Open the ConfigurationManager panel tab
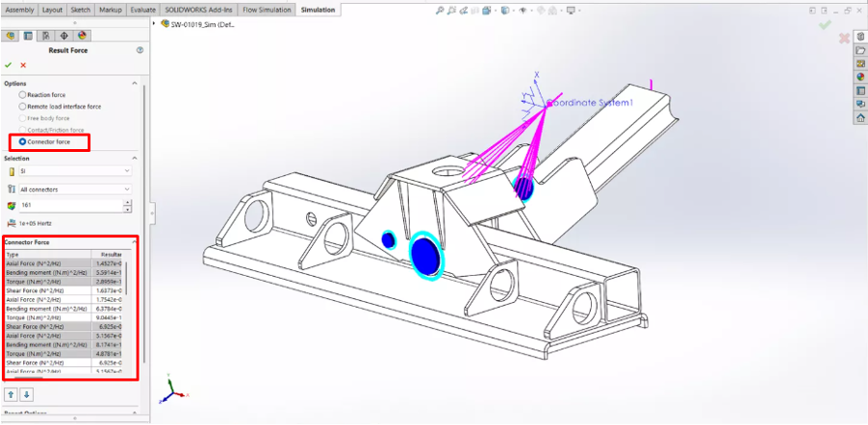 (x=46, y=36)
